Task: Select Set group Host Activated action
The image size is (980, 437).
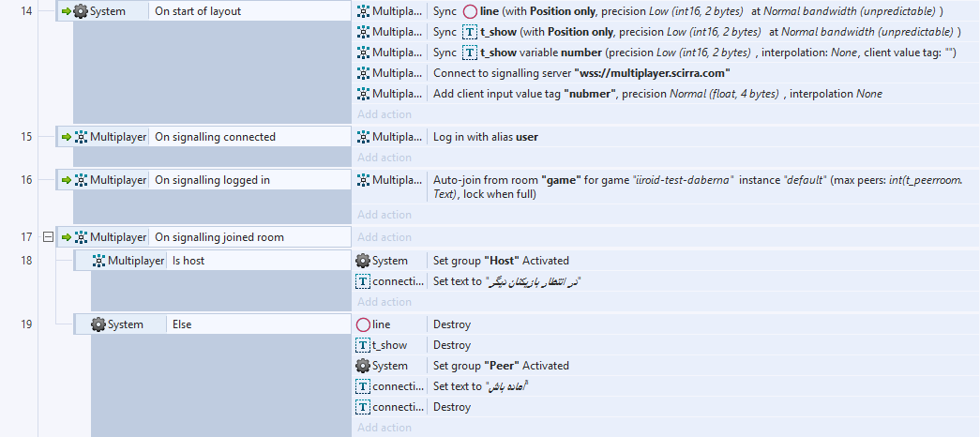Action: point(501,261)
